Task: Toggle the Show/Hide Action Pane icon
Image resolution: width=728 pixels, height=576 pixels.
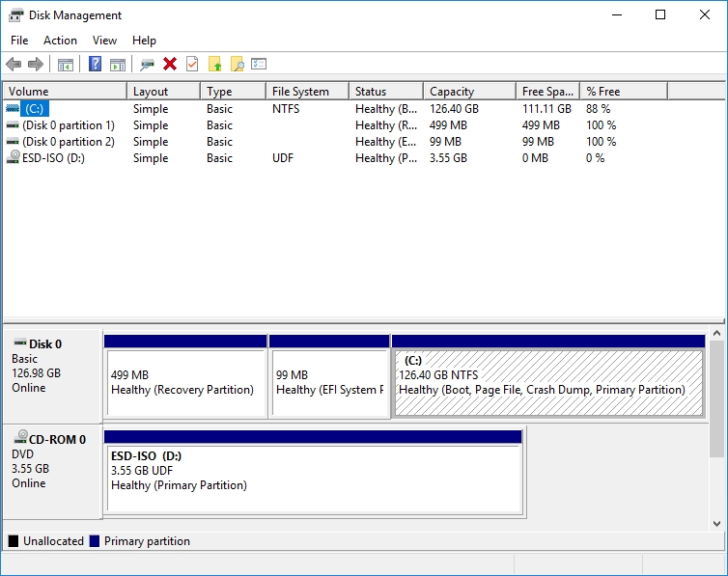Action: [118, 65]
